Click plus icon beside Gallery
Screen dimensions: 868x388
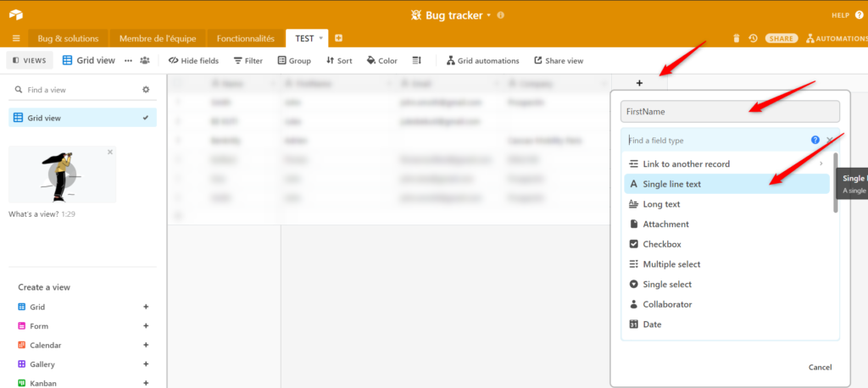[146, 364]
